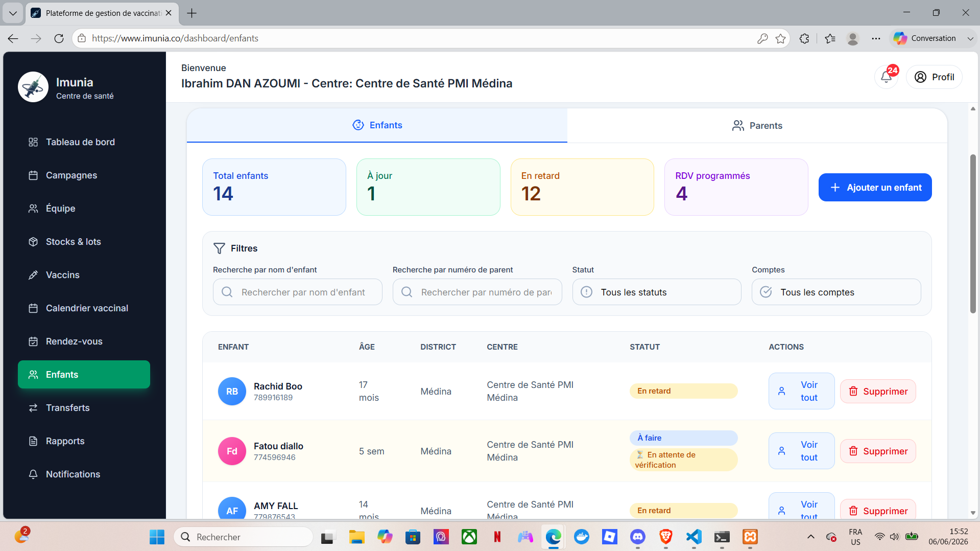This screenshot has height=551, width=980.
Task: Open Brave browser from taskbar
Action: (x=665, y=537)
